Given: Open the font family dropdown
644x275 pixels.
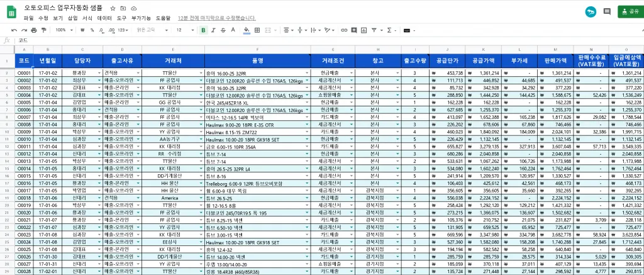Looking at the screenshot, I should [x=152, y=30].
